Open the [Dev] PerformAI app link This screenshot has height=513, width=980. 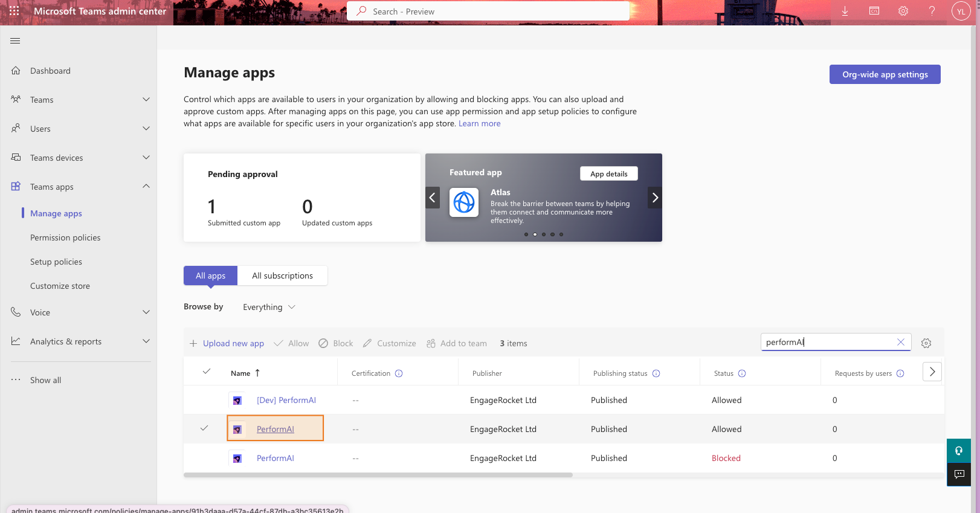[x=286, y=400]
